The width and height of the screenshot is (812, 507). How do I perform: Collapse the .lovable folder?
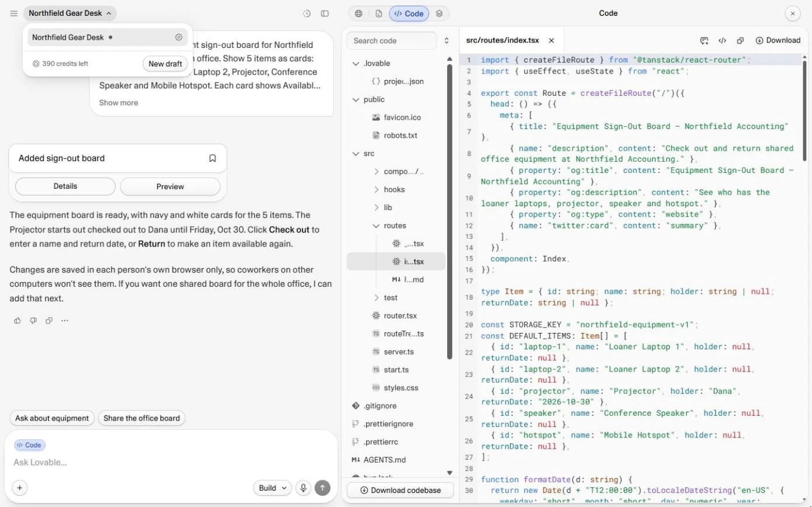click(x=355, y=64)
